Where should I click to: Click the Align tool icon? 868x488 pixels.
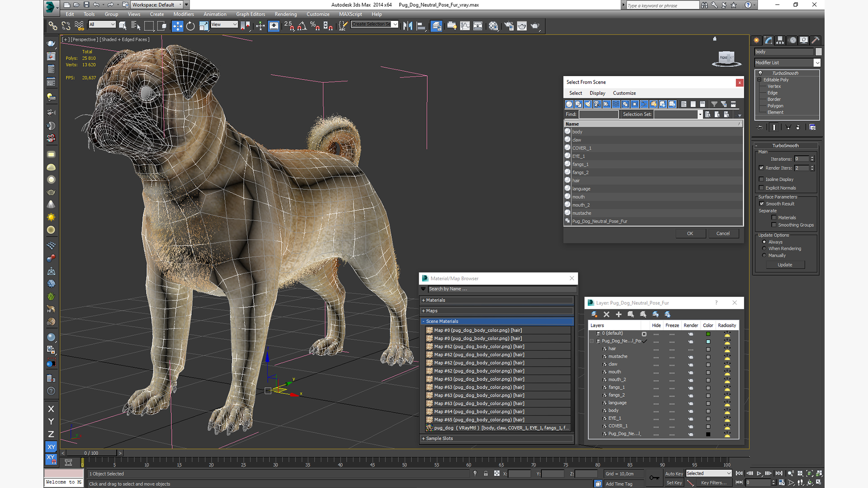point(421,26)
